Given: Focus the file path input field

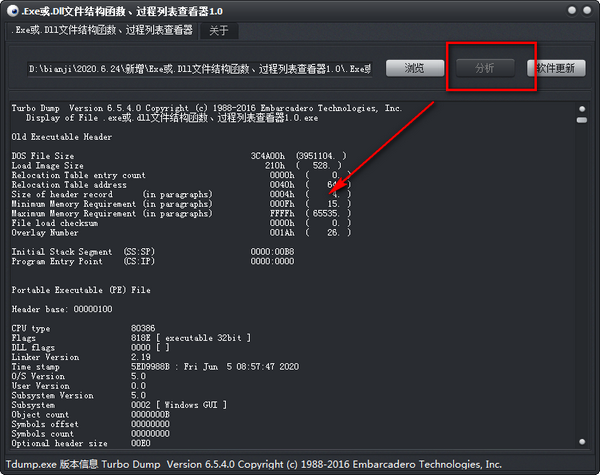Looking at the screenshot, I should [x=199, y=69].
